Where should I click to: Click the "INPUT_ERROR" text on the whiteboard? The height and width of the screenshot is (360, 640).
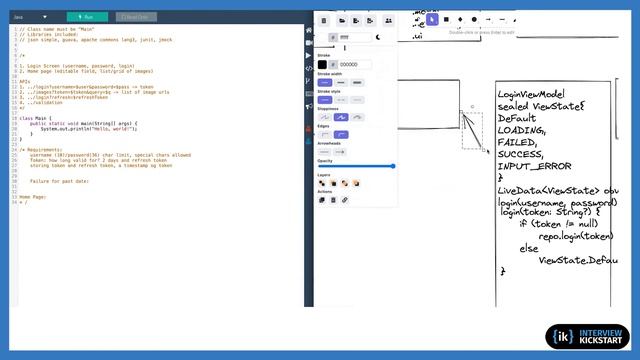pyautogui.click(x=534, y=166)
